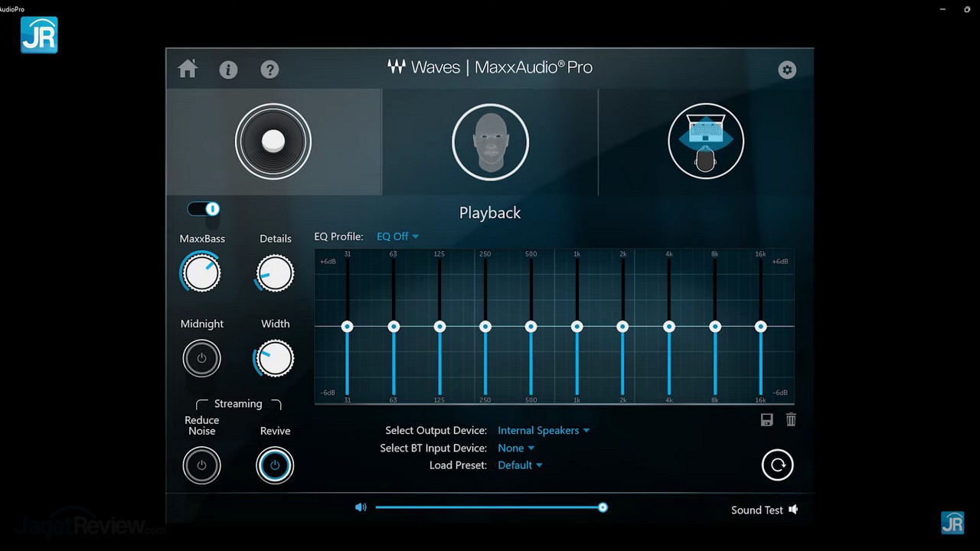Delete the EQ preset with the trash icon
The width and height of the screenshot is (980, 551).
pyautogui.click(x=791, y=419)
